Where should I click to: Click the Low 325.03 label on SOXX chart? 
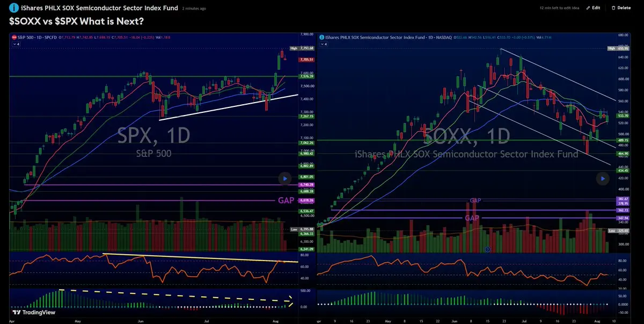[x=619, y=231]
